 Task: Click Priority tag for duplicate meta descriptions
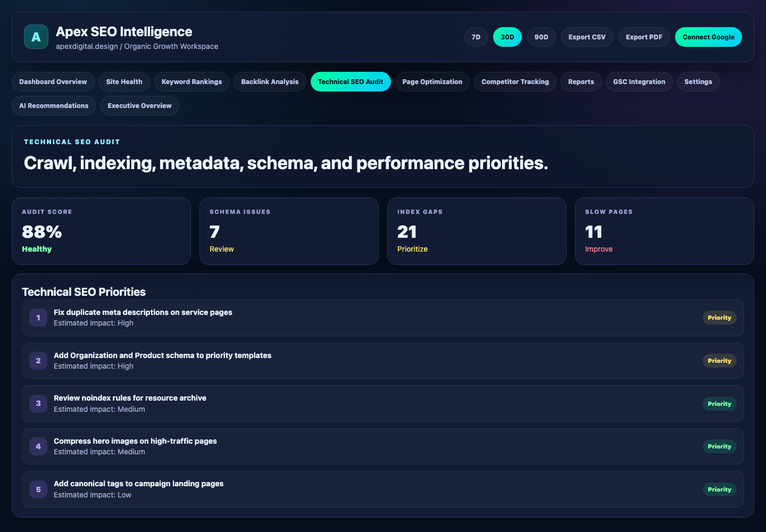[720, 318]
